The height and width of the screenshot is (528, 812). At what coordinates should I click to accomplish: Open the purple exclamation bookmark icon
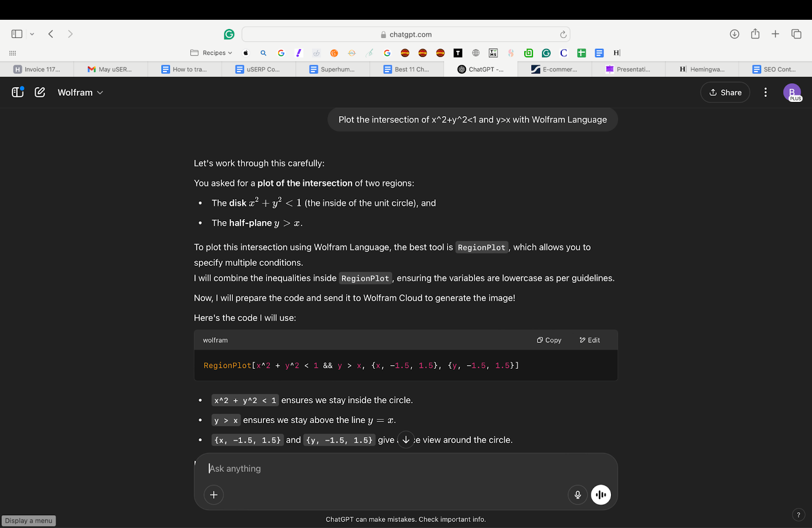tap(299, 53)
